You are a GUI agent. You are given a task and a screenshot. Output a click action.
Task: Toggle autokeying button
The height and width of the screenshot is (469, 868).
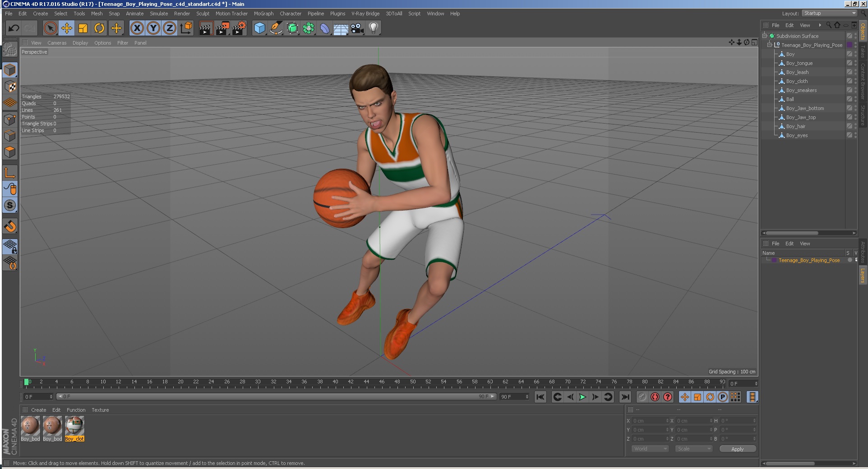coord(655,397)
